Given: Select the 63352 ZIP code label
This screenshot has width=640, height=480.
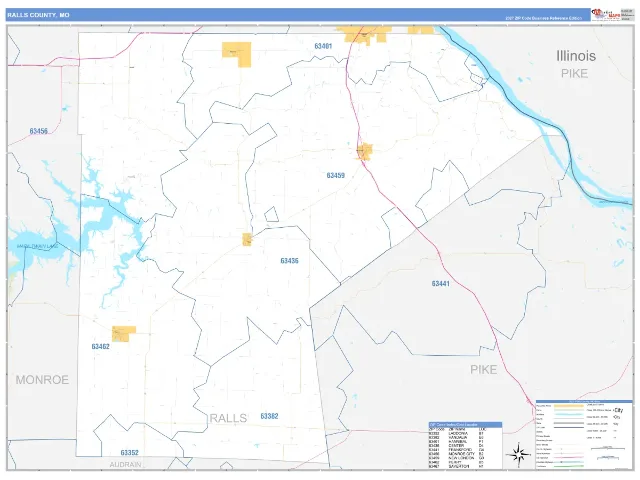Looking at the screenshot, I should click(129, 453).
